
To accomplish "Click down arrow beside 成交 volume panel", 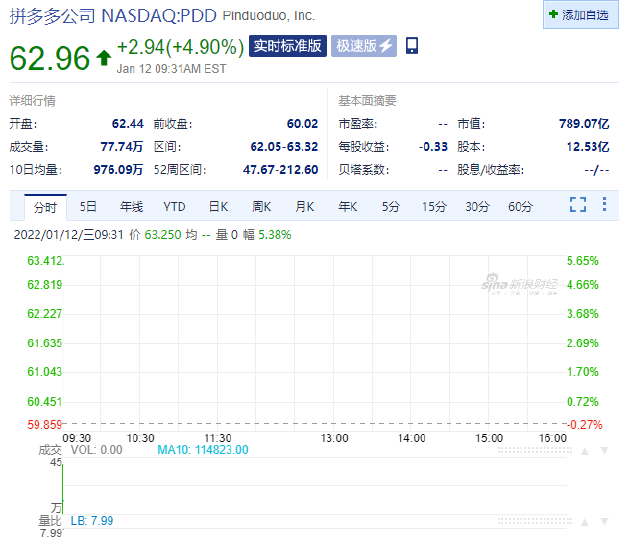I will [x=604, y=451].
